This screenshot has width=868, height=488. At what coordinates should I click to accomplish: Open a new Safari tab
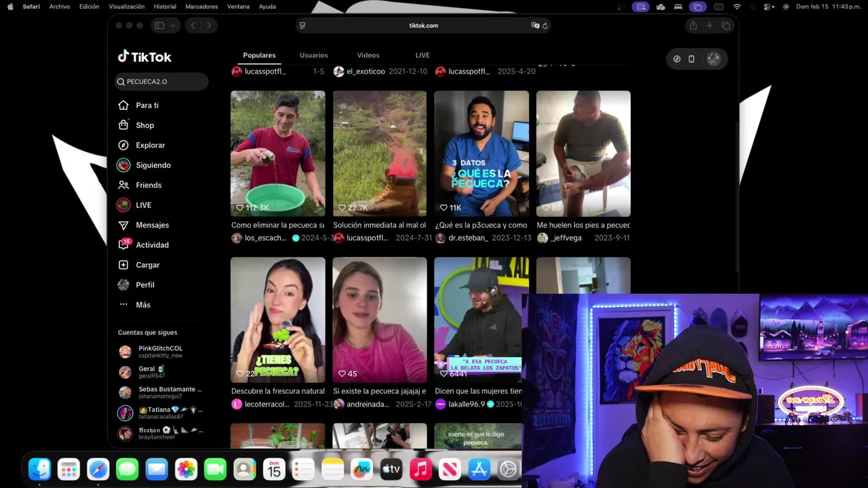(709, 26)
